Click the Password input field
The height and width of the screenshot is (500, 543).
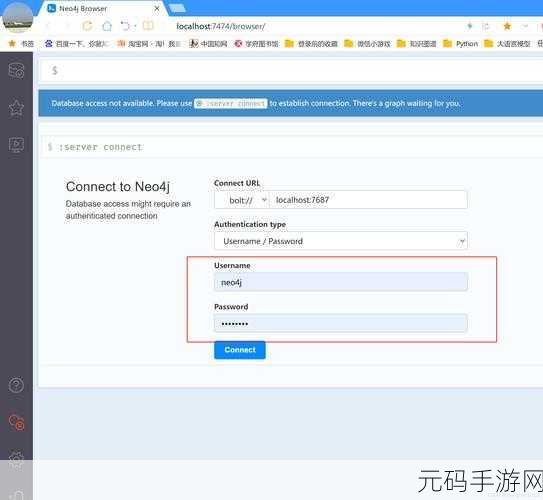point(341,323)
